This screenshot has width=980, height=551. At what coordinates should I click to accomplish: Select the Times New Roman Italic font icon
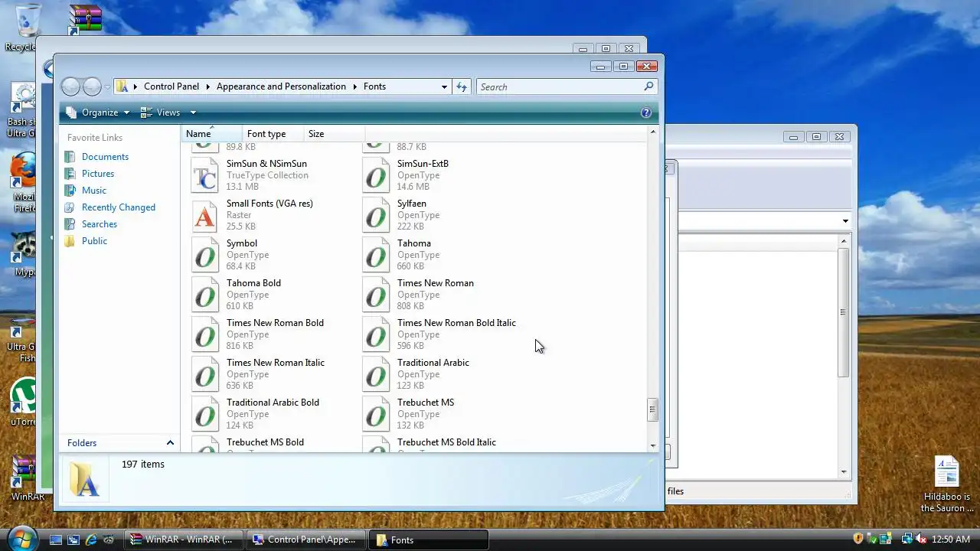tap(205, 374)
